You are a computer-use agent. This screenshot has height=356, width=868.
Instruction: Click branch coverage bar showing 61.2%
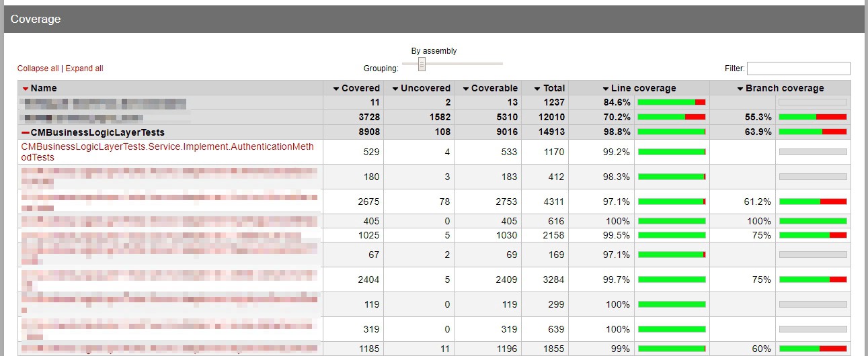pyautogui.click(x=812, y=202)
